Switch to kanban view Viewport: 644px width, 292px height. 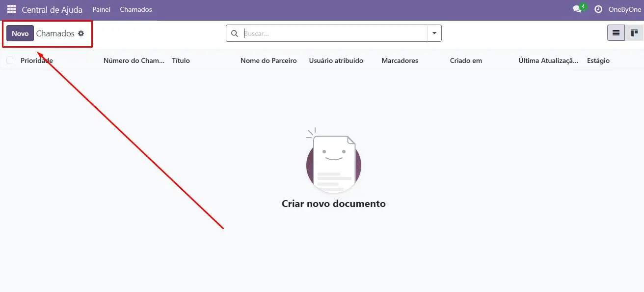click(x=634, y=33)
